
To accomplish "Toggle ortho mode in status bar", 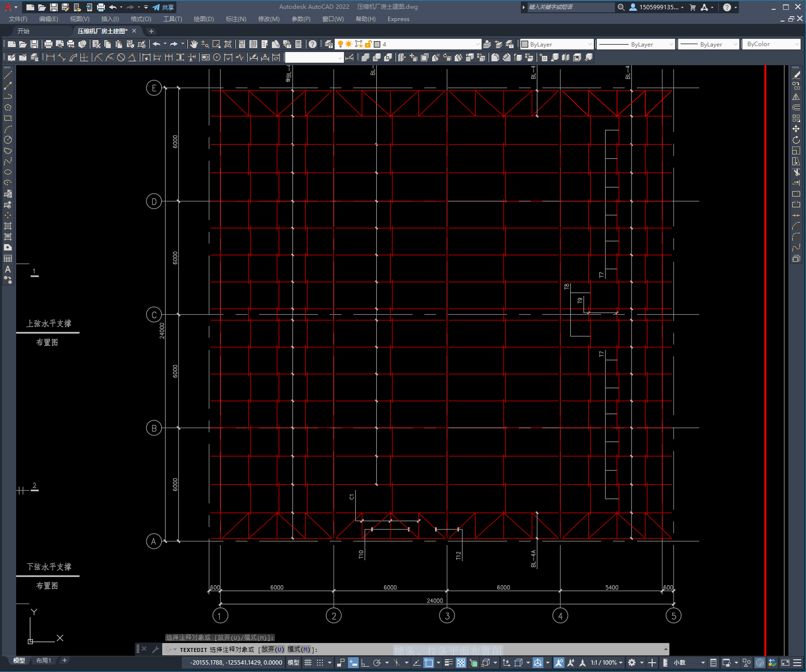I will point(365,663).
